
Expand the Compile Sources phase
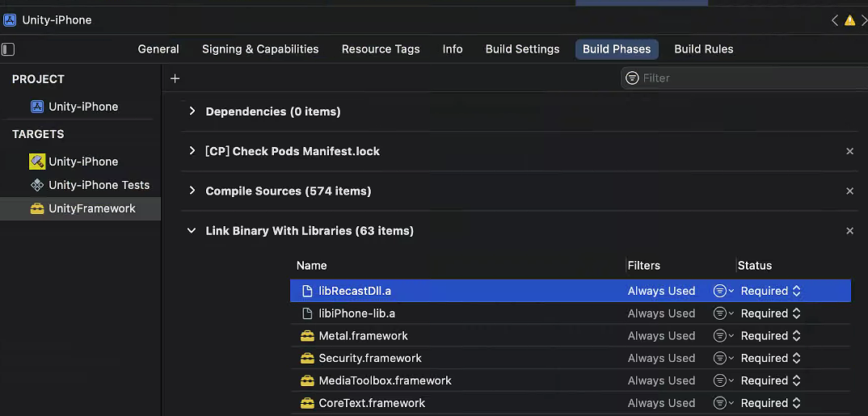(192, 191)
